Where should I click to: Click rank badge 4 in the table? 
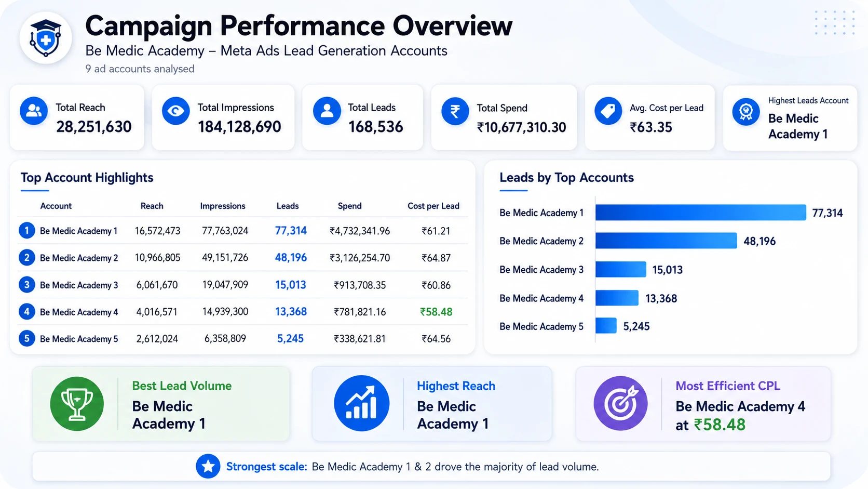pos(26,311)
